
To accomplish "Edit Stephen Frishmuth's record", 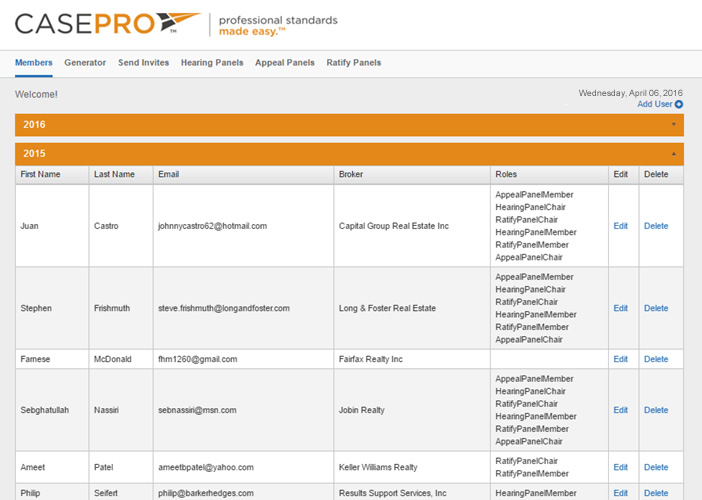I will pos(621,308).
